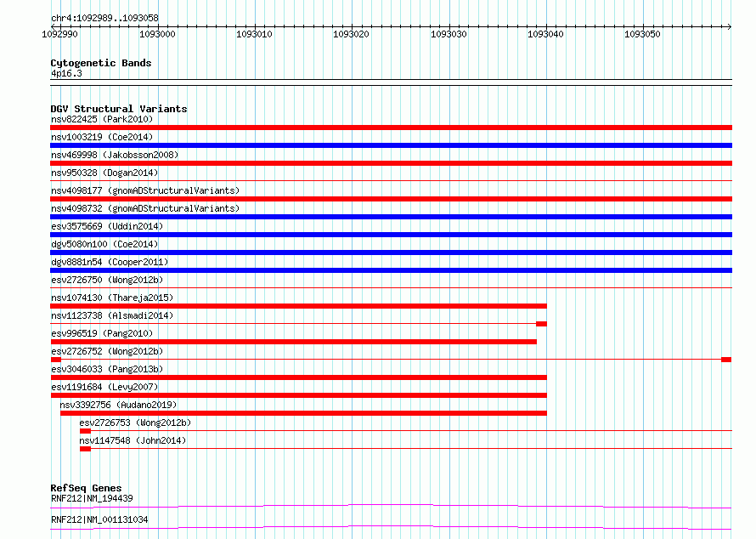
Task: Click the blue bar for dgv5080n100
Action: 391,252
